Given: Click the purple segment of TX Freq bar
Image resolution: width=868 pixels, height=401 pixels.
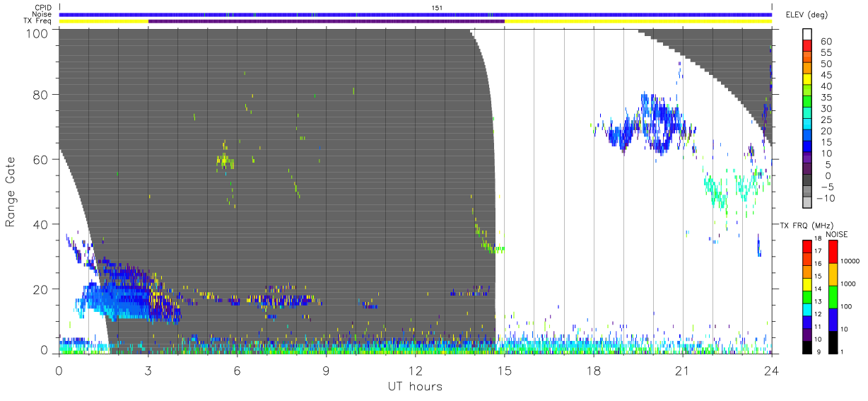Looking at the screenshot, I should tap(327, 21).
